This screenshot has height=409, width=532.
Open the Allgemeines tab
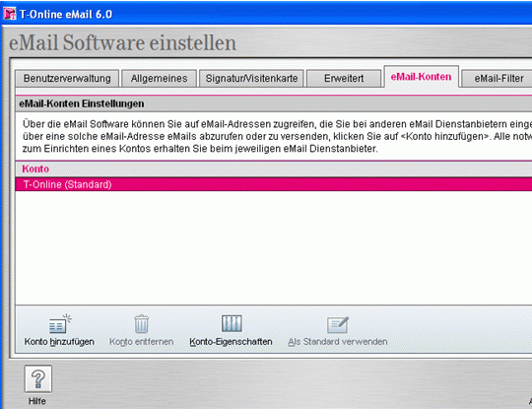tap(160, 79)
